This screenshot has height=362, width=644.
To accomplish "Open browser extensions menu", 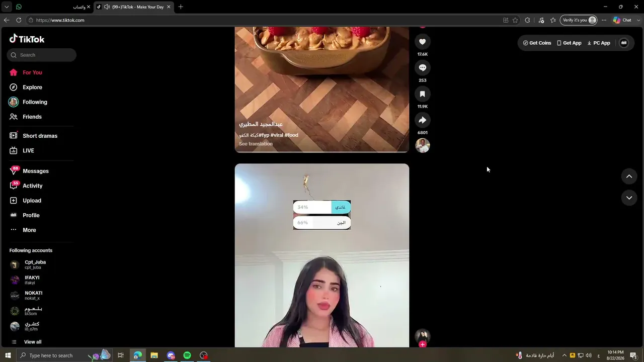I will point(527,20).
